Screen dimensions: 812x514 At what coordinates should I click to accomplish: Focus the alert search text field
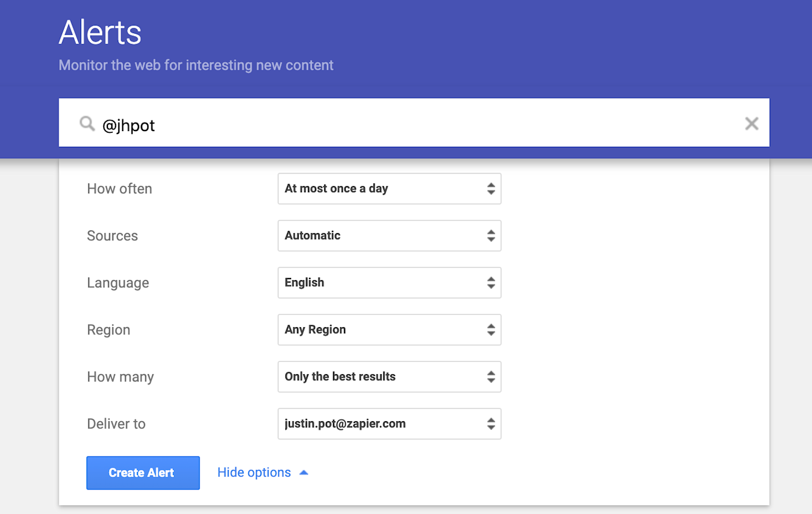(406, 125)
